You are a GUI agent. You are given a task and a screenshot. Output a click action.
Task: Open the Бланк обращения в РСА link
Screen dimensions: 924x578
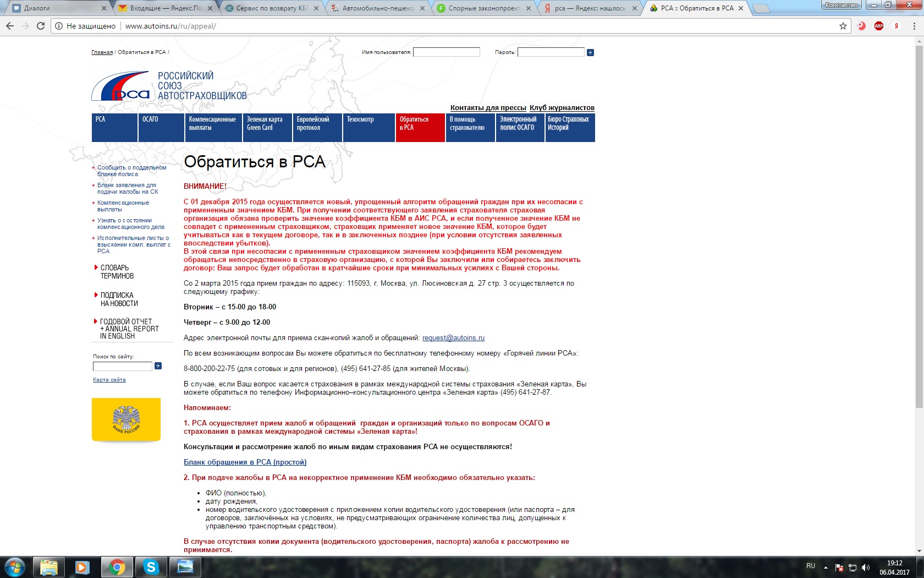245,462
